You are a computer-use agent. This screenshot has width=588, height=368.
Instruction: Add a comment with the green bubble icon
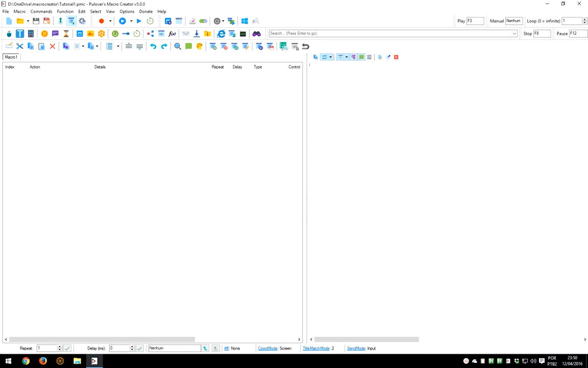(189, 46)
